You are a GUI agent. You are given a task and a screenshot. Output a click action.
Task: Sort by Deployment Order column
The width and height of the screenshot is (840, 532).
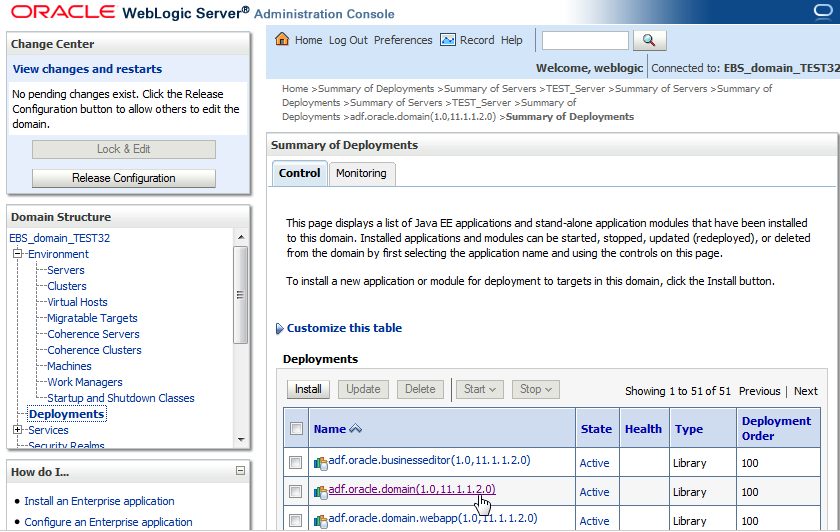[776, 429]
